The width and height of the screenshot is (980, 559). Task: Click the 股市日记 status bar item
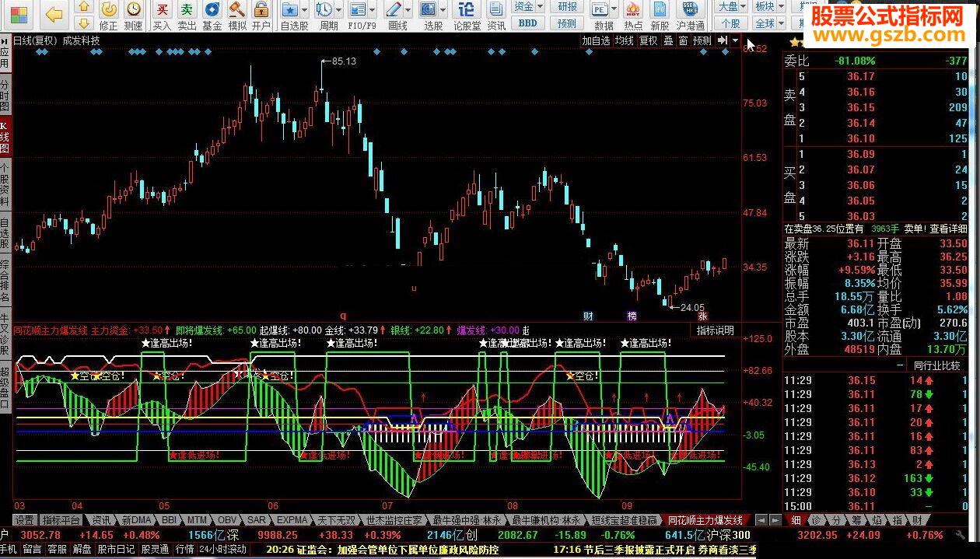coord(117,549)
